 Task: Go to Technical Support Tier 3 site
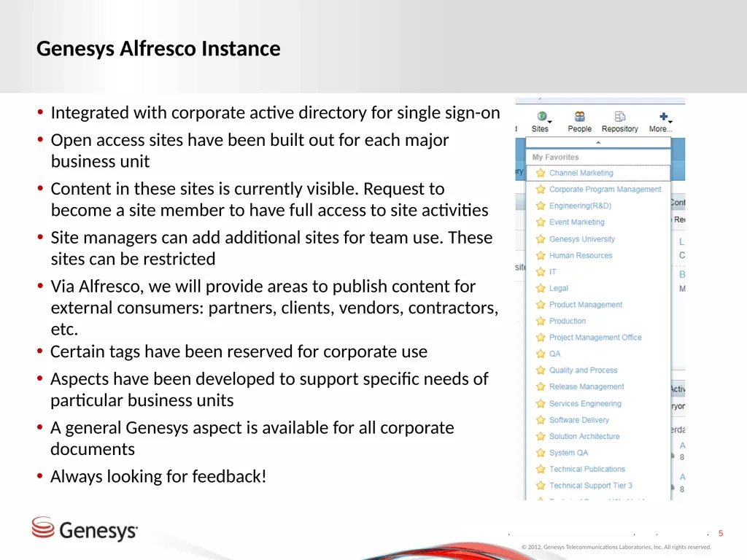tap(591, 485)
